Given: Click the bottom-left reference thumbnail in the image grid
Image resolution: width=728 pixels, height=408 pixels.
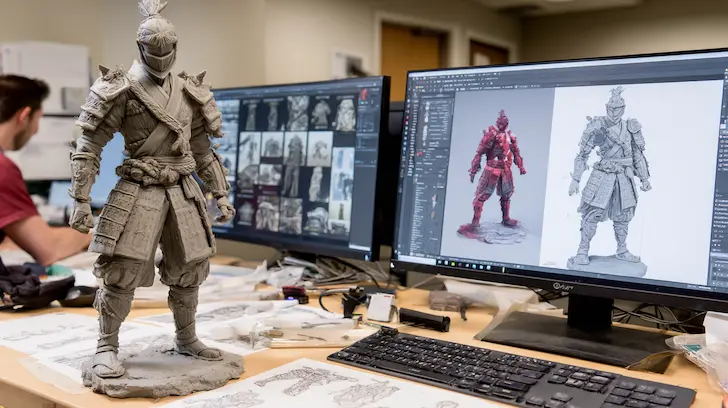Looking at the screenshot, I should pos(246,212).
